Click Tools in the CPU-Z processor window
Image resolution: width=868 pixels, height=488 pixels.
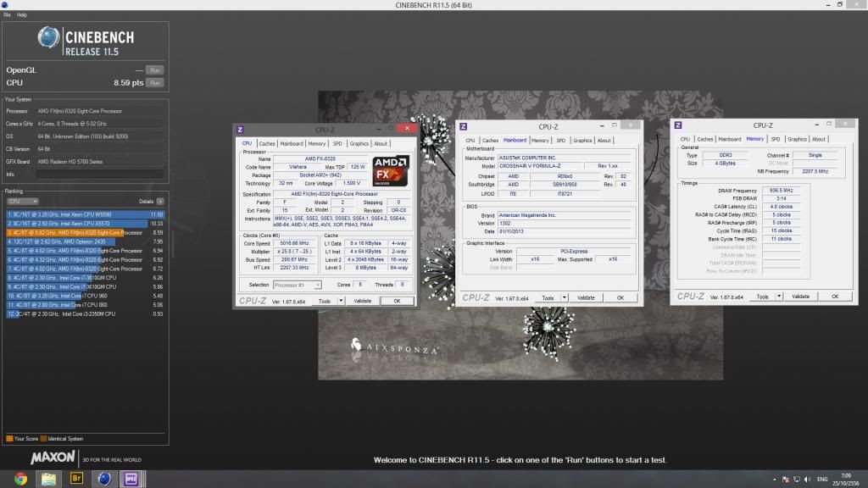click(x=325, y=301)
